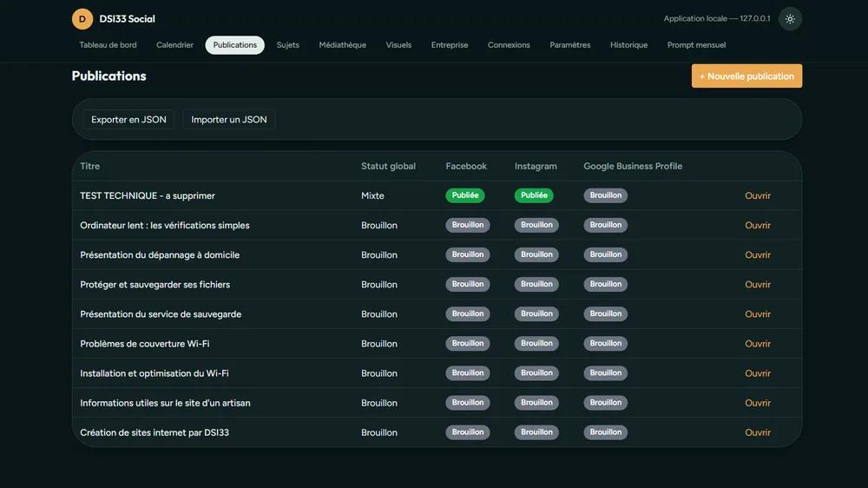
Task: Switch to the Calendrier tab
Action: 175,45
